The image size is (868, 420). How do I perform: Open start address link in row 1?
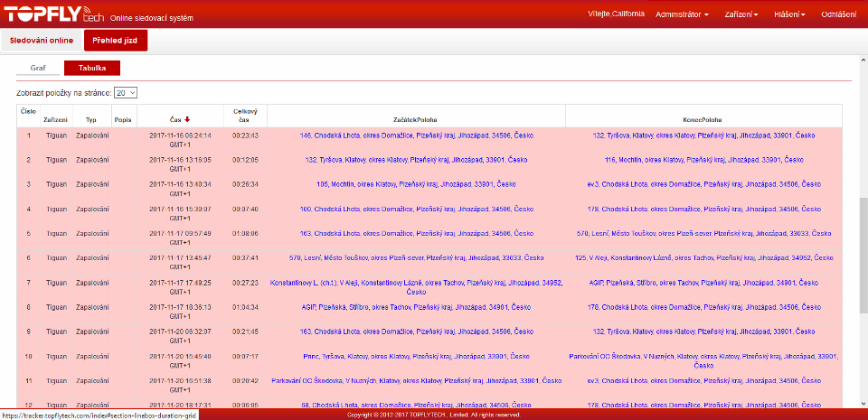click(416, 135)
